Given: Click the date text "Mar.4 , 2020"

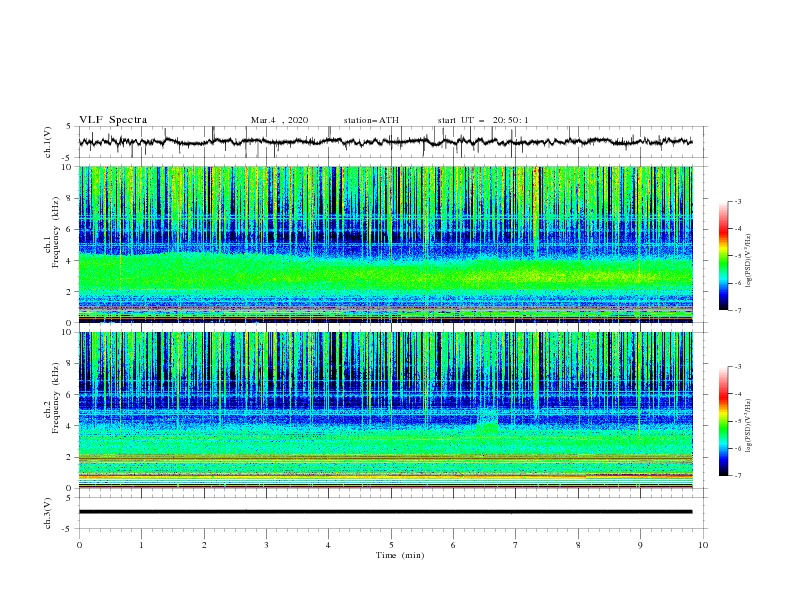Looking at the screenshot, I should 279,120.
